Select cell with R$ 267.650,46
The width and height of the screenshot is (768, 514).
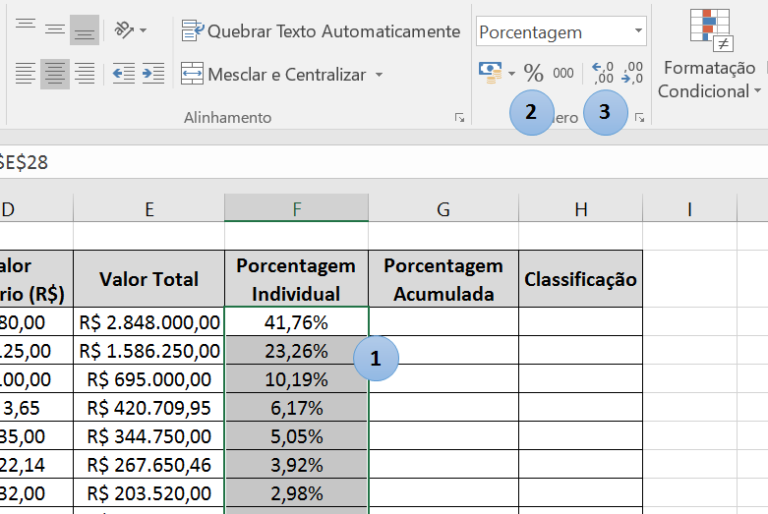149,464
